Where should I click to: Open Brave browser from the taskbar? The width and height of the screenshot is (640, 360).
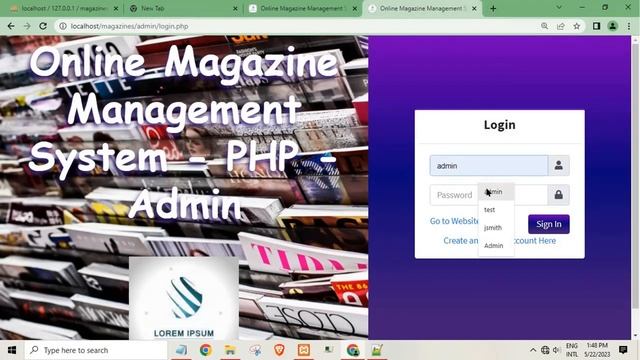pyautogui.click(x=279, y=350)
